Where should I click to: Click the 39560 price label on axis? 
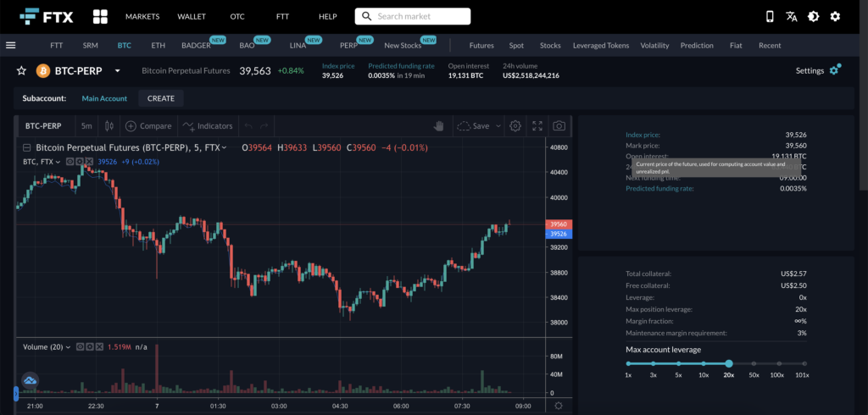point(559,224)
